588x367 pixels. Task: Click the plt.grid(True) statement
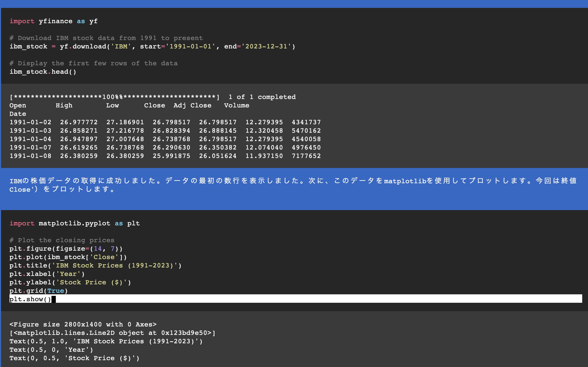[38, 291]
